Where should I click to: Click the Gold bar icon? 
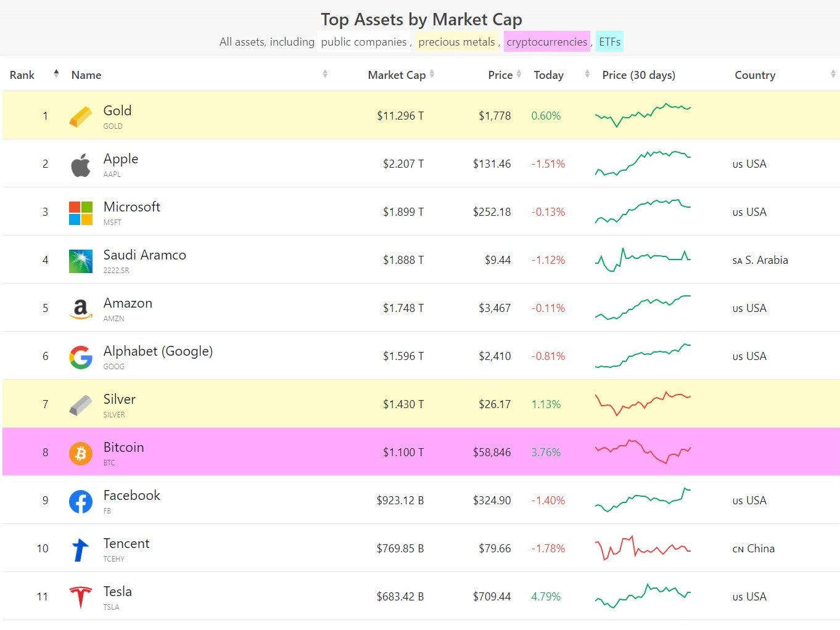(81, 116)
